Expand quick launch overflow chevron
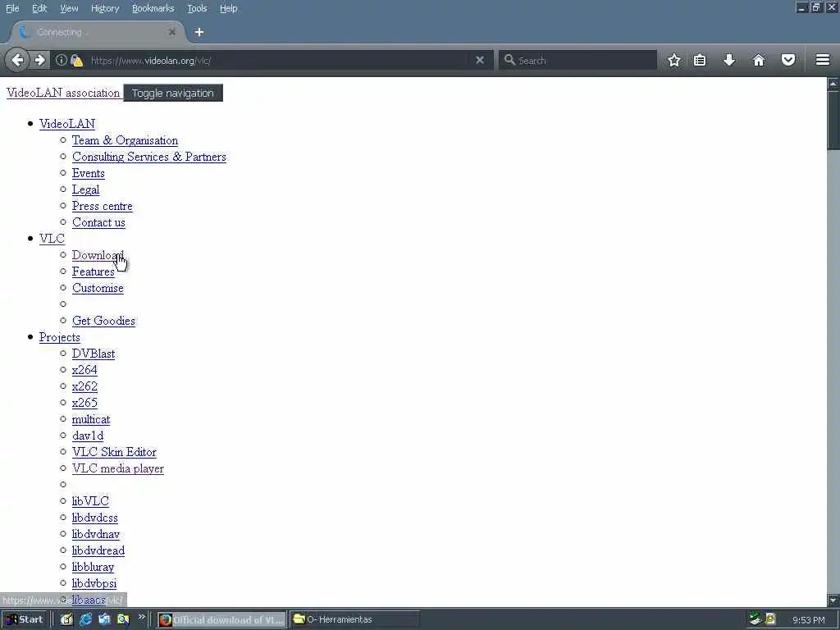The height and width of the screenshot is (630, 840). pyautogui.click(x=141, y=617)
